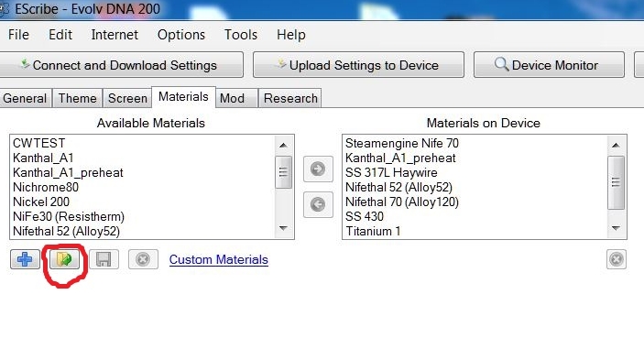Click the grey delete icon beside save

(143, 259)
